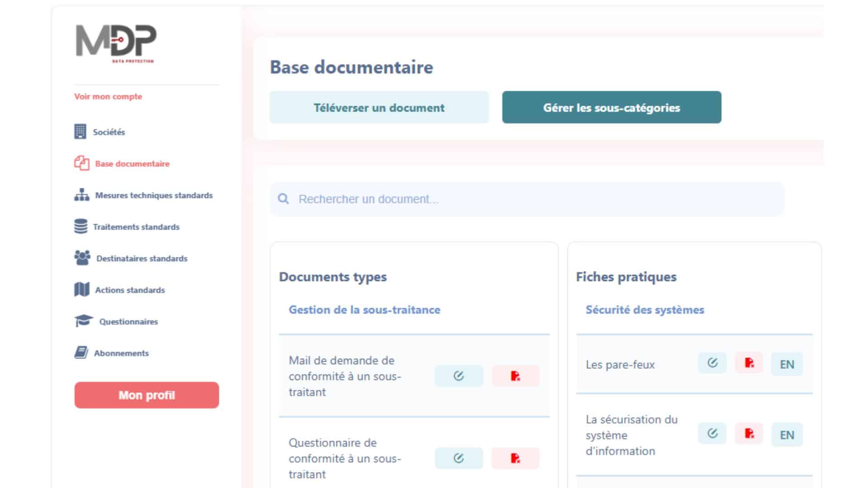The width and height of the screenshot is (868, 488).
Task: Edit the 'Questionnaire de conformité à un sous-traitant'
Action: [x=458, y=458]
